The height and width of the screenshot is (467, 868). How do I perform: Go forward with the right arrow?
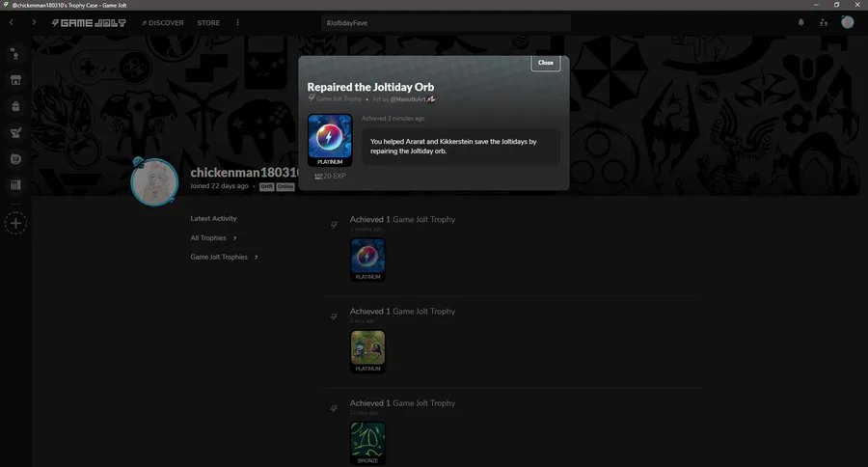pos(34,22)
